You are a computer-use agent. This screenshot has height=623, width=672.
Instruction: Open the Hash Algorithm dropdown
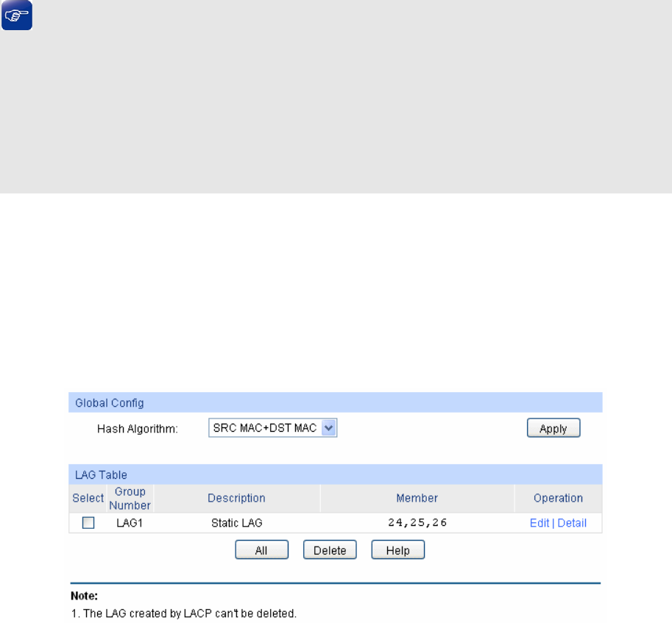pyautogui.click(x=272, y=428)
